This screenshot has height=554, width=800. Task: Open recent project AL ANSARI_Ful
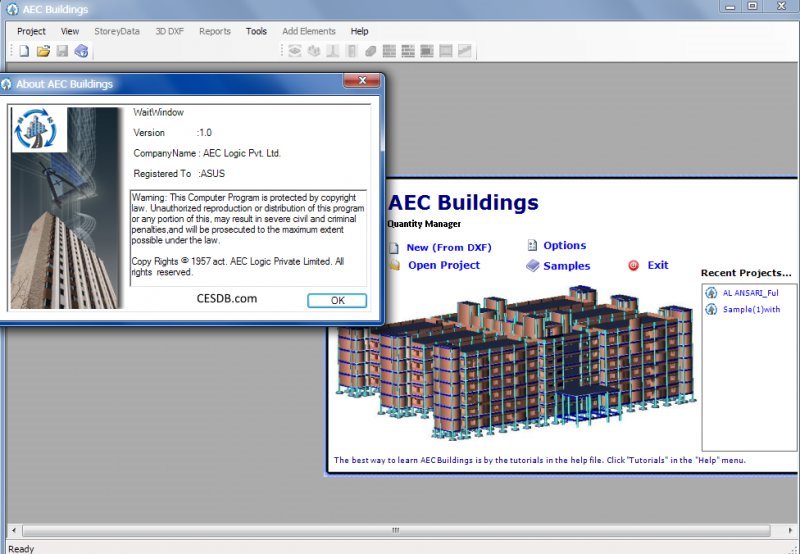tap(751, 293)
